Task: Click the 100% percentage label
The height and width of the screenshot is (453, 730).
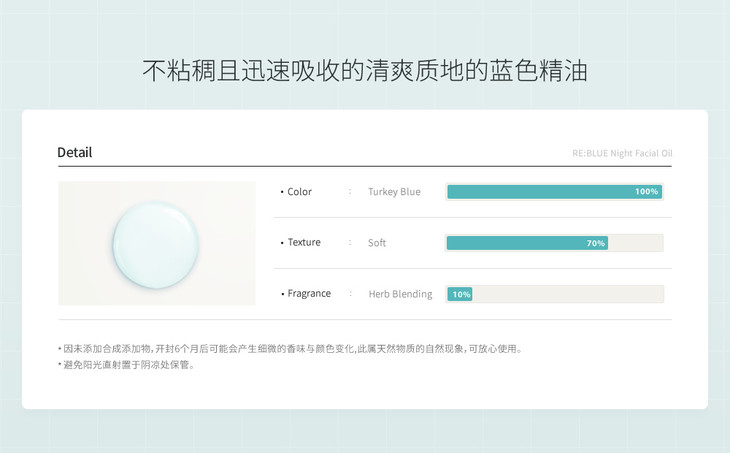Action: pyautogui.click(x=646, y=192)
